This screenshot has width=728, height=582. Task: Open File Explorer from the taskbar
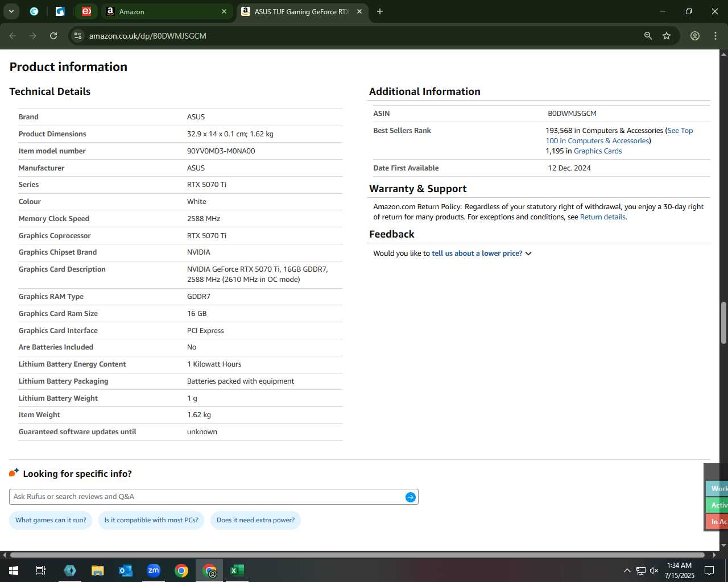pyautogui.click(x=98, y=570)
